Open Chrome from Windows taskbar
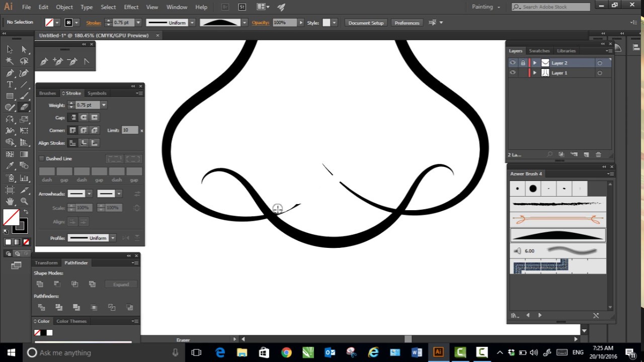 click(286, 352)
